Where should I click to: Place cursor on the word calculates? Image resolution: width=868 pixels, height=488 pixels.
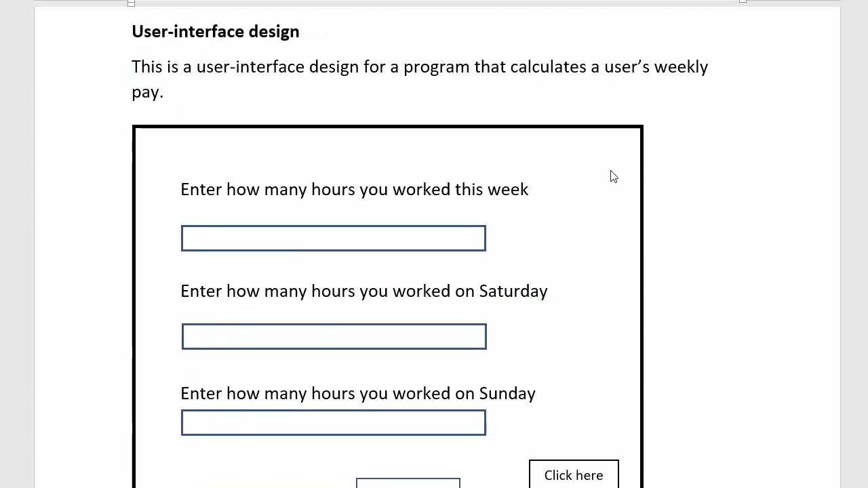[x=547, y=67]
